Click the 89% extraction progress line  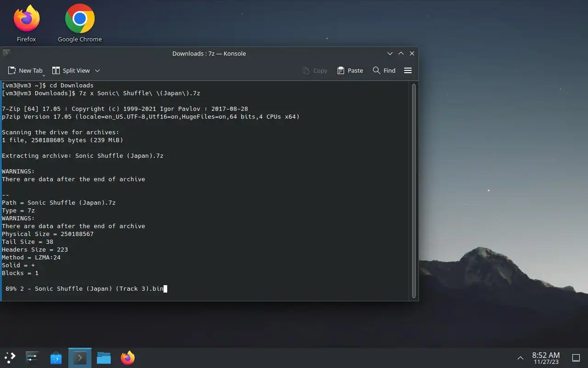click(85, 289)
